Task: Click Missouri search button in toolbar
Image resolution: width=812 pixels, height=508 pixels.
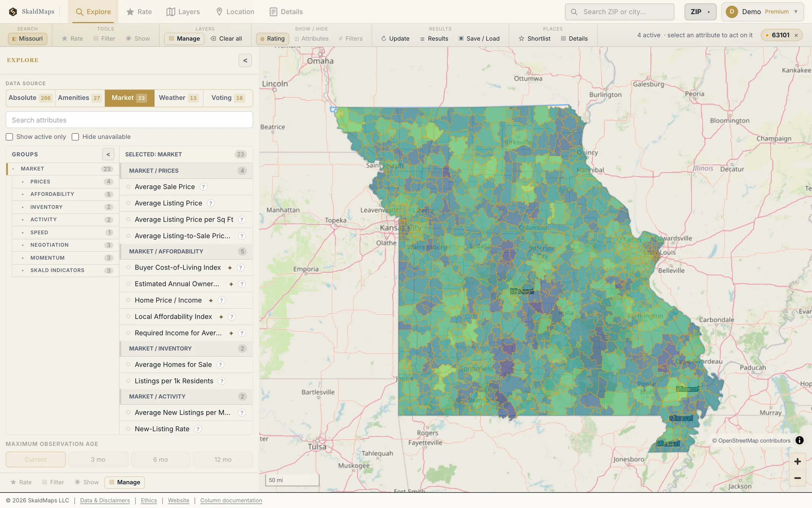Action: click(28, 38)
